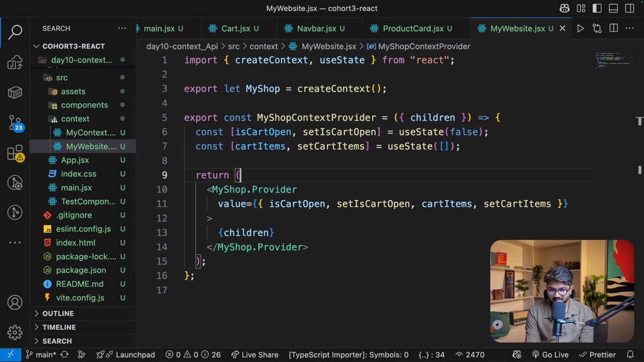
Task: Close the MyWebsite.jsx tab
Action: tap(563, 28)
